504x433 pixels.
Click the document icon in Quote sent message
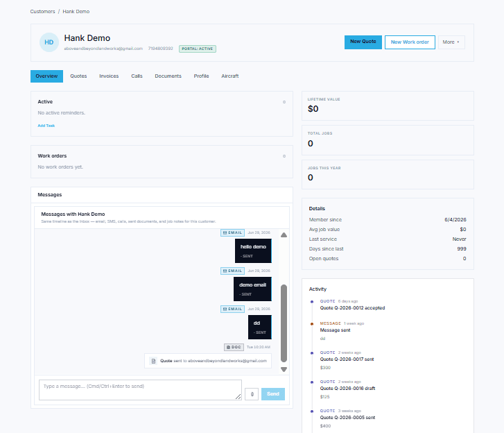coord(154,361)
